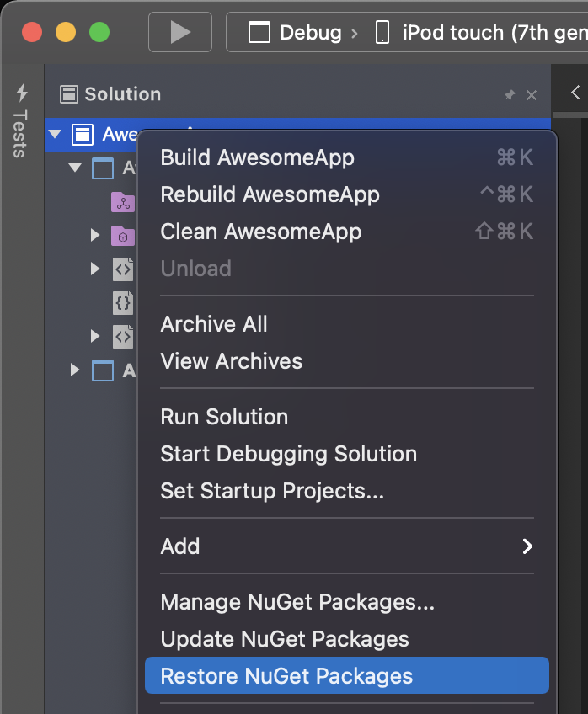Expand the lower code file node
This screenshot has width=588, height=714.
coord(94,336)
